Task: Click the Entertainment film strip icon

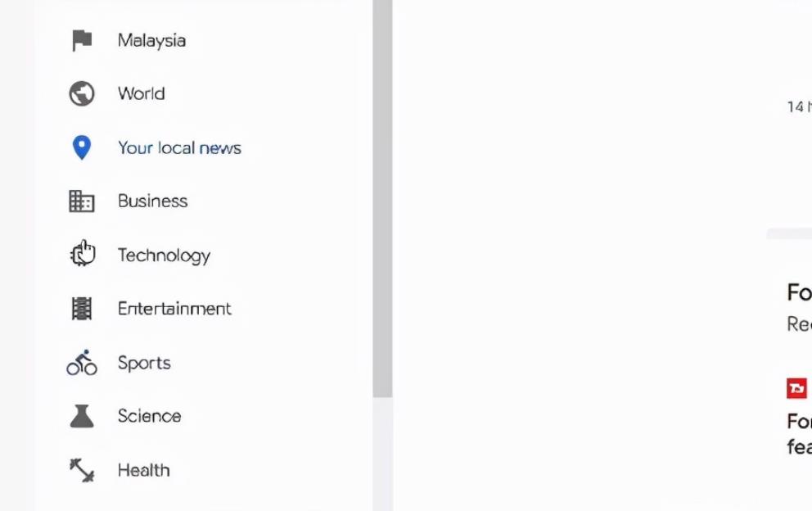Action: [x=82, y=309]
